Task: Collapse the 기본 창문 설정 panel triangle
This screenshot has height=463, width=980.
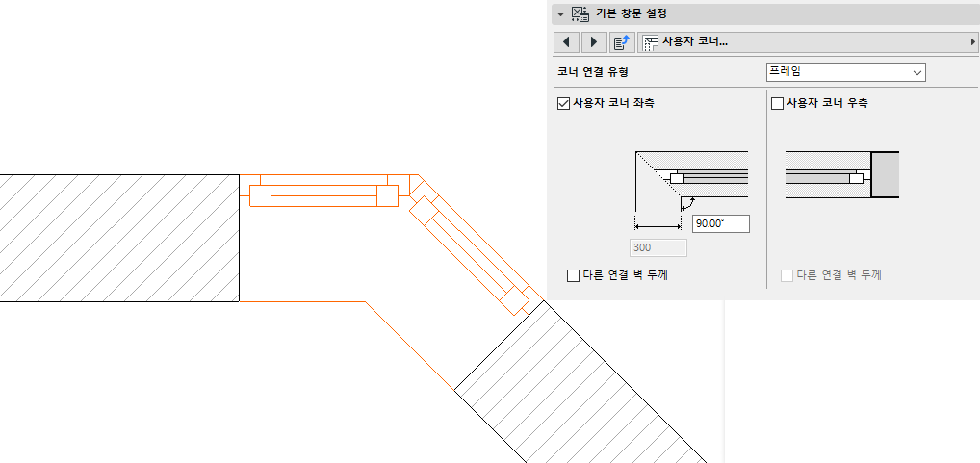Action: (560, 13)
